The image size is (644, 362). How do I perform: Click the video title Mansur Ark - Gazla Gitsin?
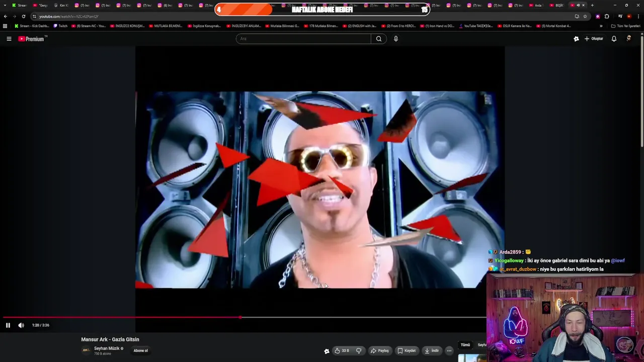pos(110,339)
